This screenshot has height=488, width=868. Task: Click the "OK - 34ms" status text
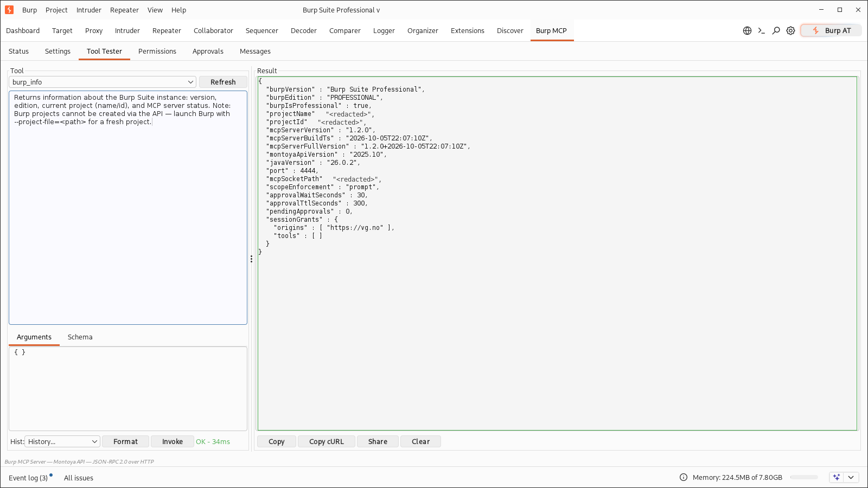(213, 442)
